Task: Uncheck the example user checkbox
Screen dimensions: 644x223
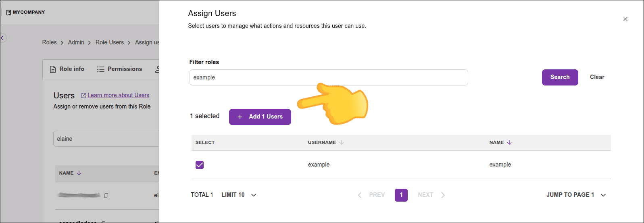Action: click(x=200, y=165)
